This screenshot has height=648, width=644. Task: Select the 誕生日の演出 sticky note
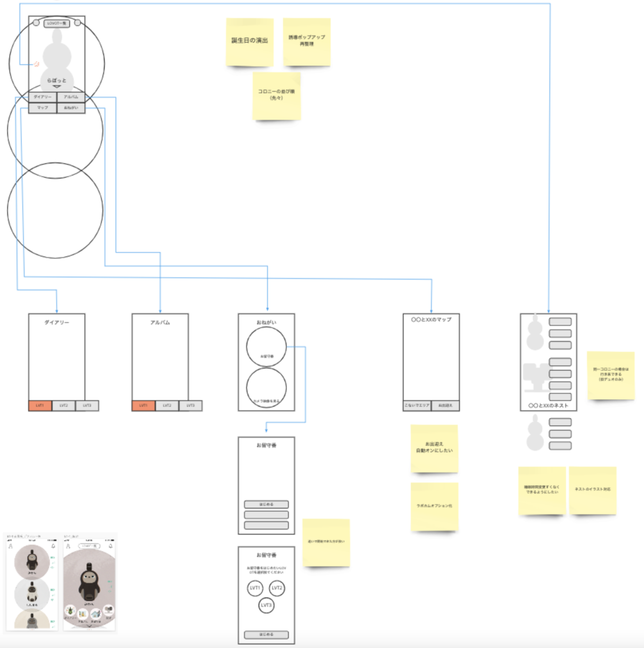[x=250, y=42]
